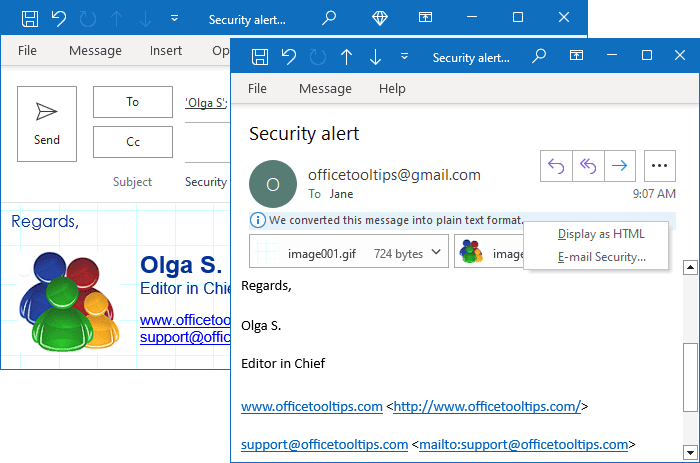700x463 pixels.
Task: Open more actions ellipsis button
Action: 660,166
